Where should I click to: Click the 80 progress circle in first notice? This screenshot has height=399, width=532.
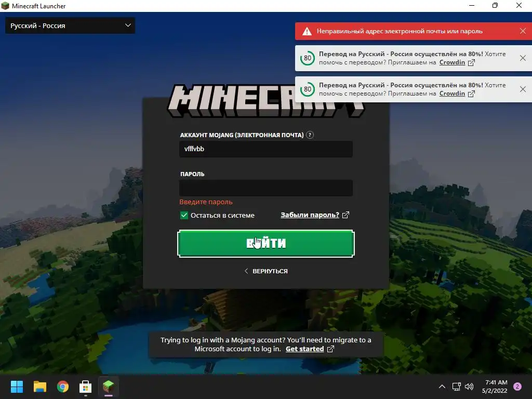[308, 58]
